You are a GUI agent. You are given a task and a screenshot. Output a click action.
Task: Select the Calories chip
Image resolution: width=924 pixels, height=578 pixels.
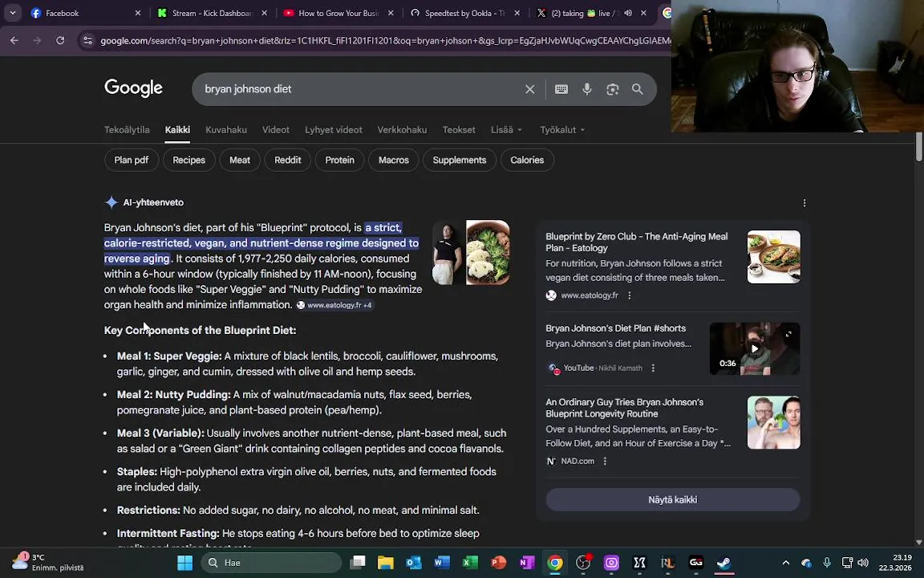click(527, 160)
